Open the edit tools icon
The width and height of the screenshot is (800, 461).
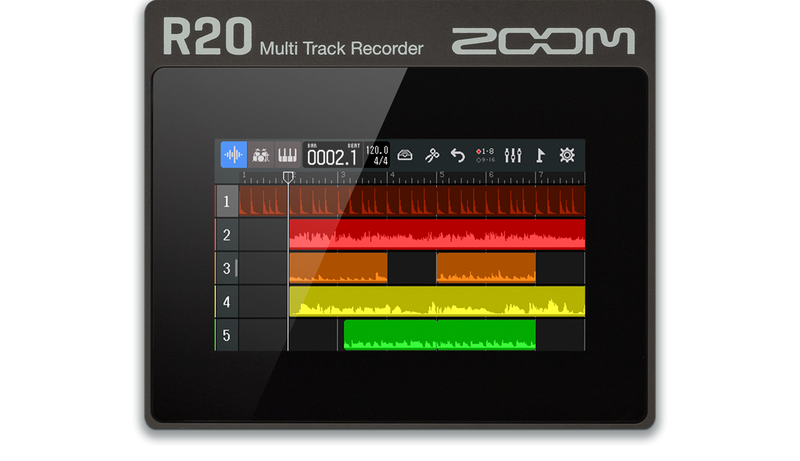point(431,155)
